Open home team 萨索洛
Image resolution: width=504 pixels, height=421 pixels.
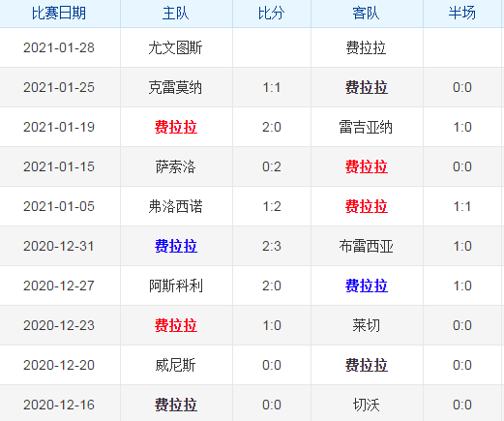tap(175, 166)
